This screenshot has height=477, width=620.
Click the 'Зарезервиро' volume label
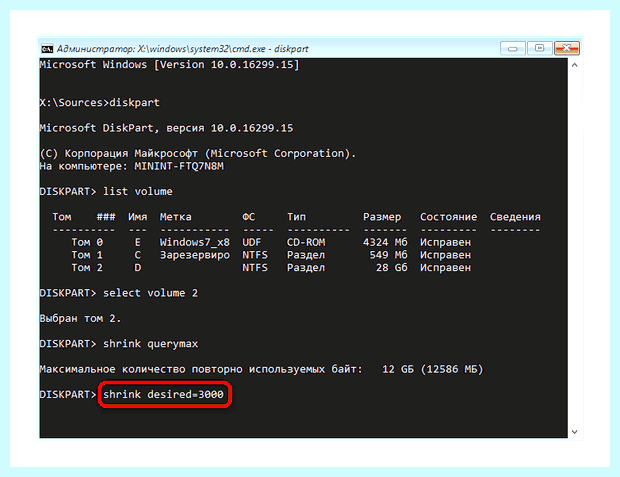pyautogui.click(x=195, y=255)
